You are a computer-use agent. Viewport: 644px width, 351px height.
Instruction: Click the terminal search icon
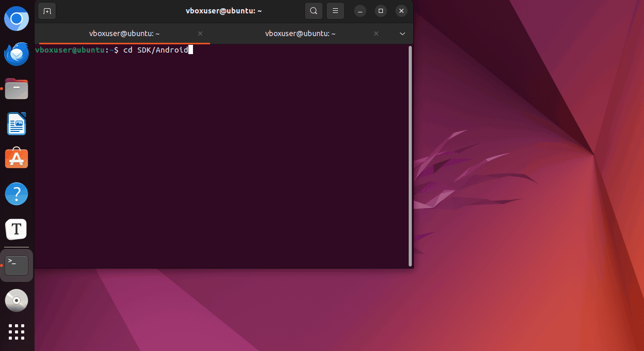pyautogui.click(x=313, y=11)
